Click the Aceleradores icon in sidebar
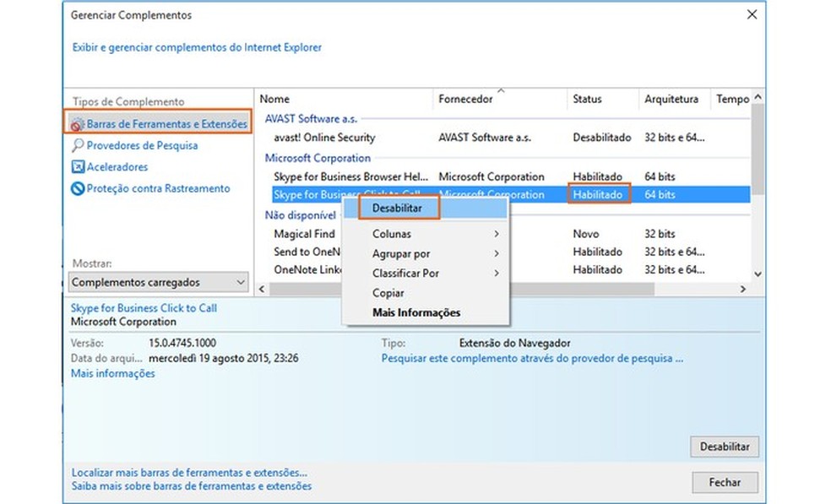Screen dimensions: 831x504 79,167
